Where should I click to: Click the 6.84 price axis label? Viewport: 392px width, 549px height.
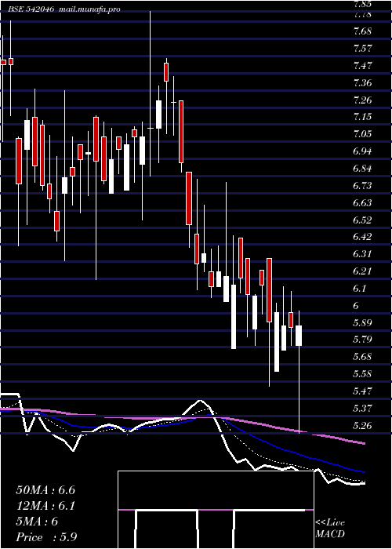tap(362, 169)
